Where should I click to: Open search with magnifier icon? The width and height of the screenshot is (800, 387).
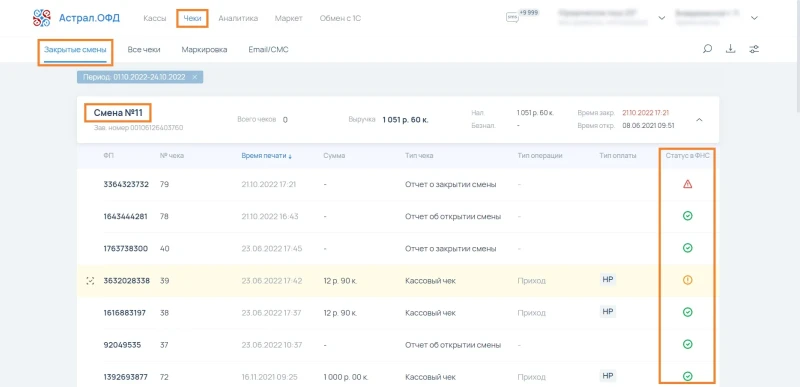point(707,49)
